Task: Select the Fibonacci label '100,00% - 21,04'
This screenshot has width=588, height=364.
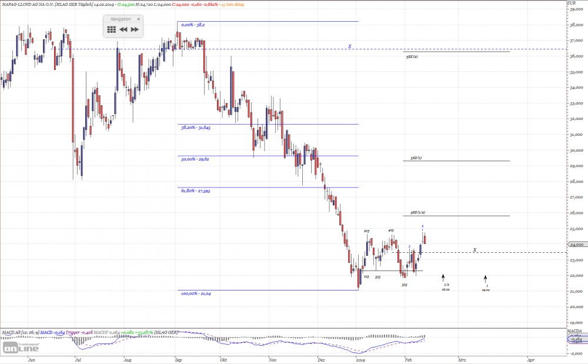Action: click(x=196, y=294)
